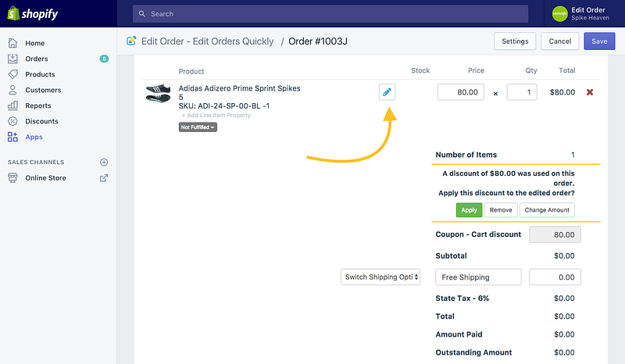Click the Discounts percent icon

click(x=12, y=121)
